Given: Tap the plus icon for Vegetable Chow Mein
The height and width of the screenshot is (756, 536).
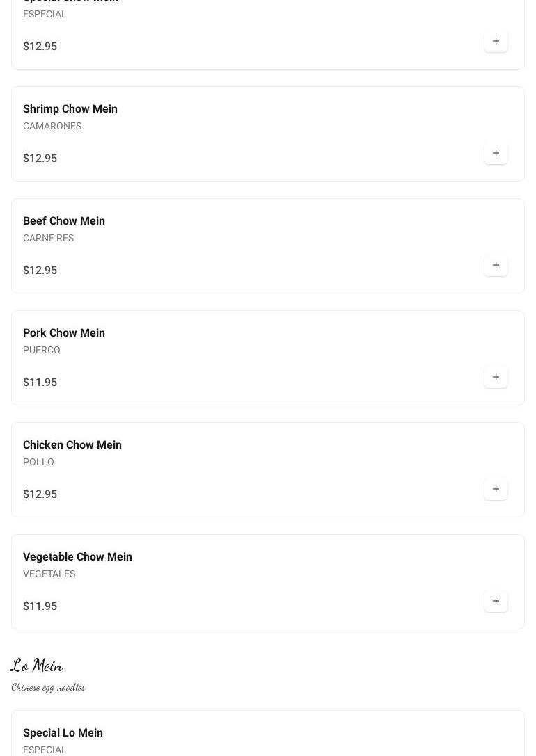Looking at the screenshot, I should tap(496, 602).
